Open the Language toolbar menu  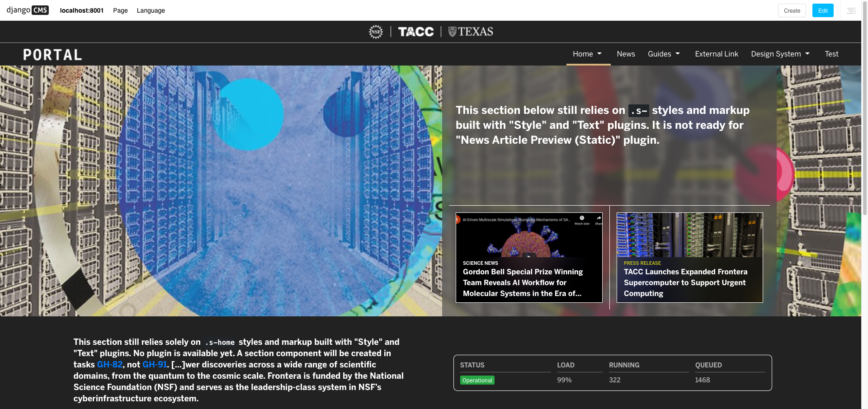click(151, 10)
